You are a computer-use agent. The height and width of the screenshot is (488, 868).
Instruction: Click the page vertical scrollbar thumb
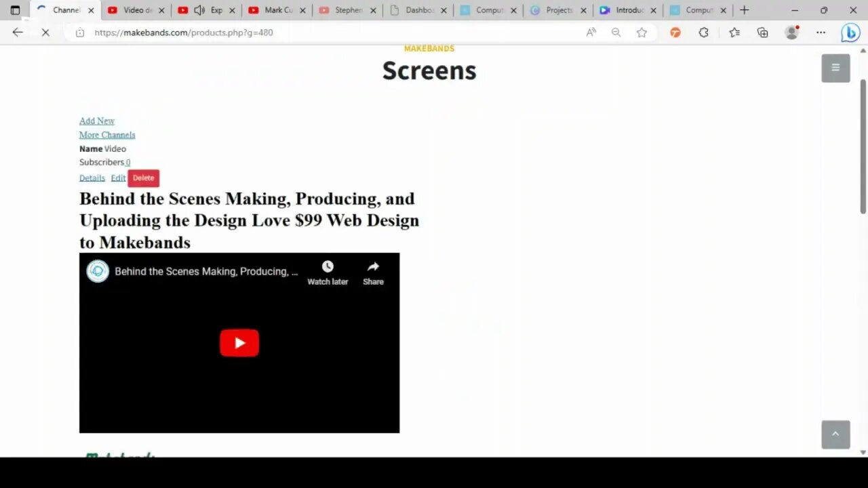pyautogui.click(x=863, y=146)
